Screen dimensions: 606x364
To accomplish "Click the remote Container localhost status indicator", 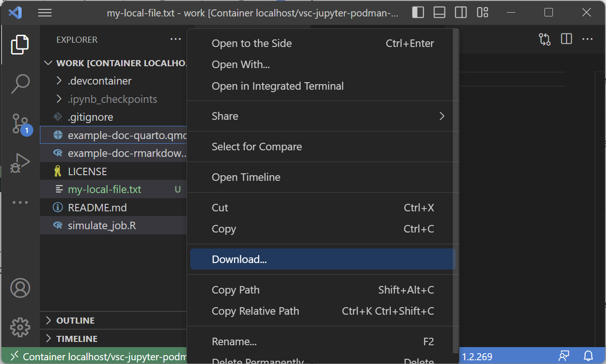I will [94, 356].
